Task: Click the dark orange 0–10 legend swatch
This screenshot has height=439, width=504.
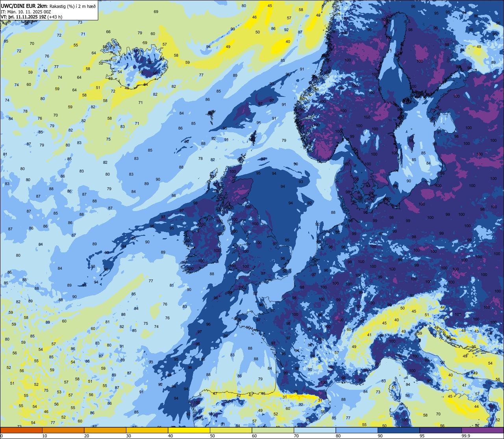Action: click(x=21, y=430)
